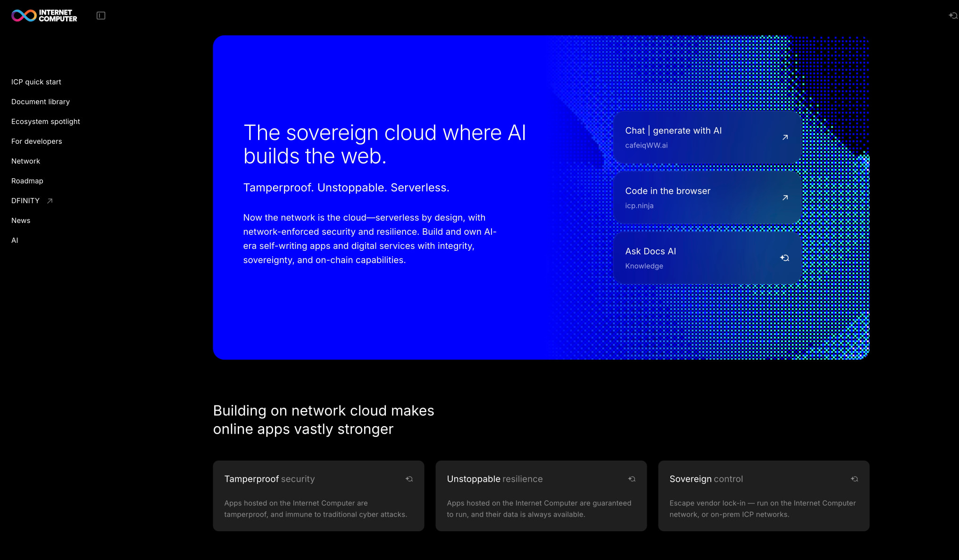Open the AI search icon at top right

click(x=953, y=16)
